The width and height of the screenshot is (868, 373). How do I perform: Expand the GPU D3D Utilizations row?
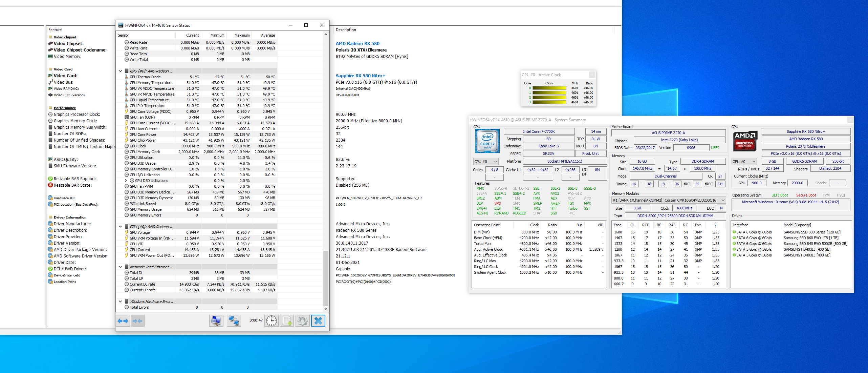click(126, 181)
